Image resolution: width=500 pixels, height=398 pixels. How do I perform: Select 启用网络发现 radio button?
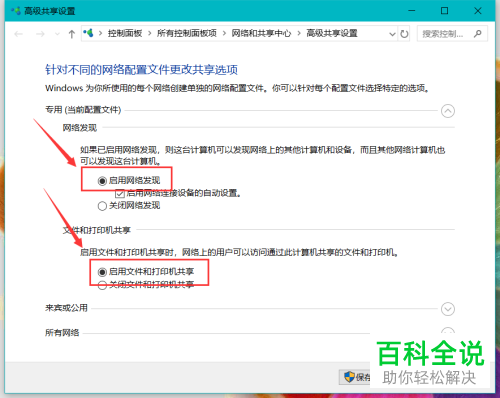(102, 181)
